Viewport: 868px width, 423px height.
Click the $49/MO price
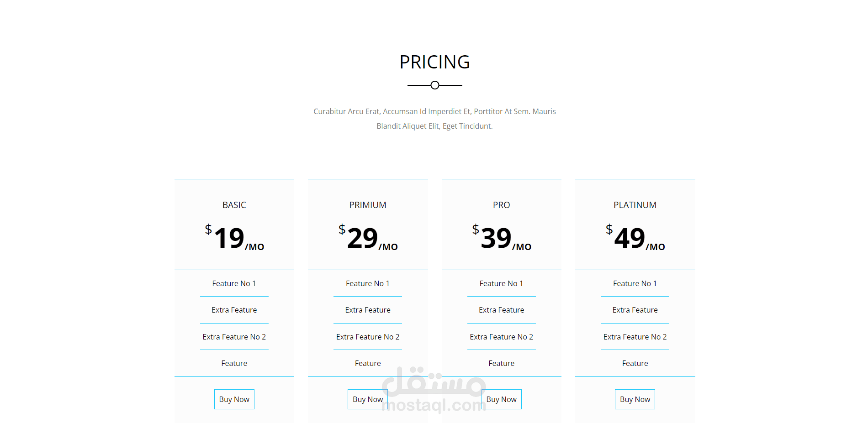tap(635, 238)
